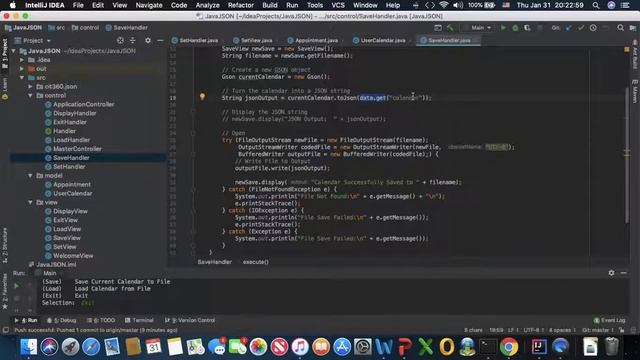Expand the cit360.json package
640x360 pixels.
[x=30, y=87]
